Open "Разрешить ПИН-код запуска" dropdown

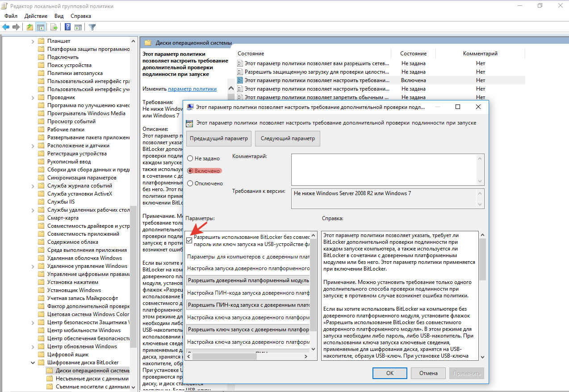[x=248, y=305]
